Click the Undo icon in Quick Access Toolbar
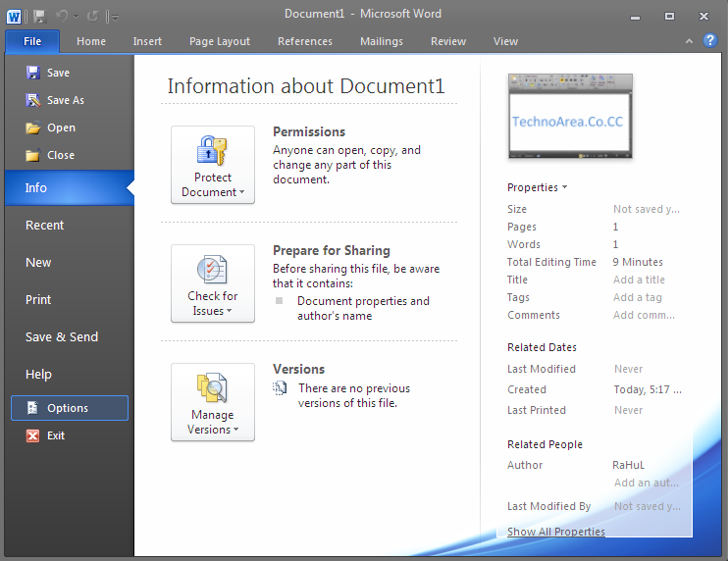Image resolution: width=728 pixels, height=561 pixels. [x=61, y=17]
